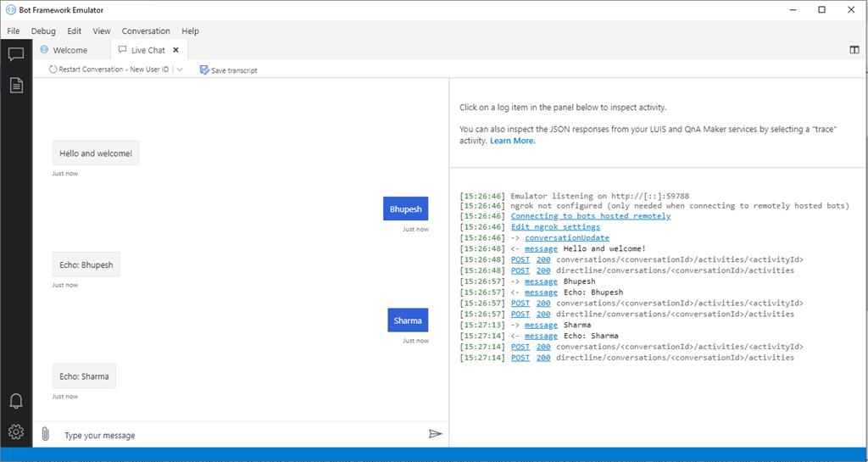
Task: Expand the Restart Conversation dropdown arrow
Action: [180, 70]
